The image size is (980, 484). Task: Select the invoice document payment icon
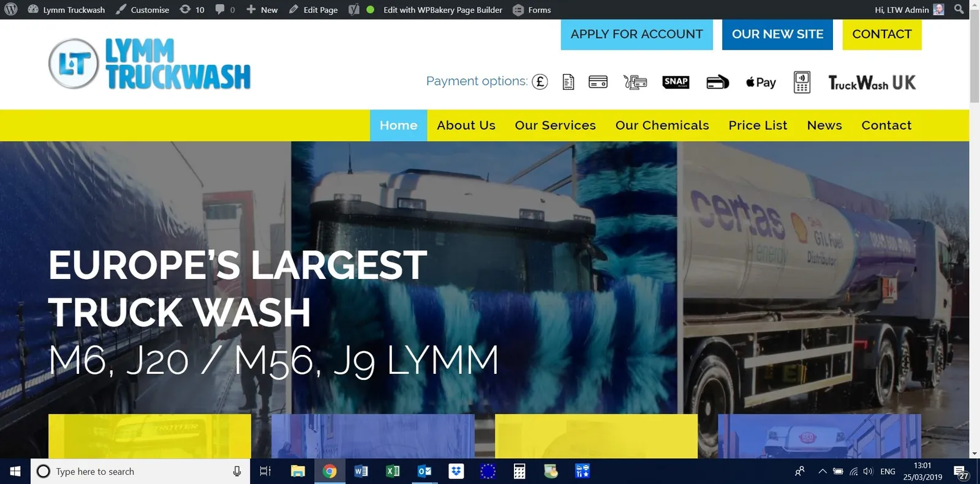pyautogui.click(x=568, y=82)
